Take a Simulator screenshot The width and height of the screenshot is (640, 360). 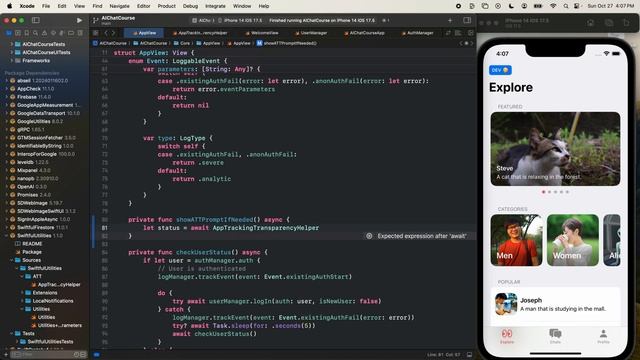pyautogui.click(x=609, y=23)
